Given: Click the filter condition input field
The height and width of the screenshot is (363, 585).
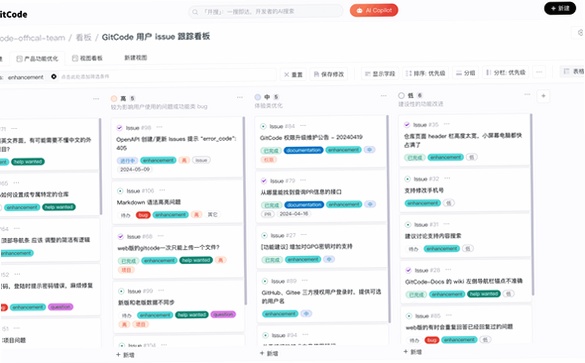Looking at the screenshot, I should tap(167, 76).
